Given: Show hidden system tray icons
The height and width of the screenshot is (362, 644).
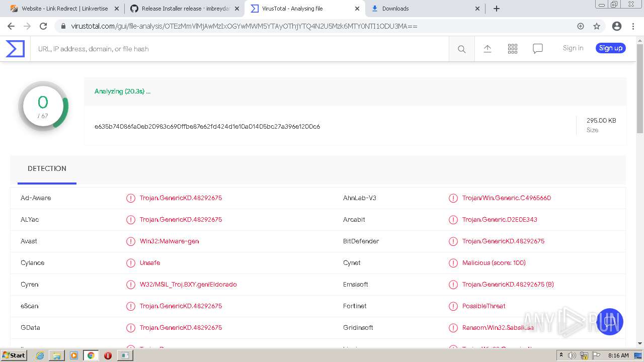Looking at the screenshot, I should pos(561,355).
